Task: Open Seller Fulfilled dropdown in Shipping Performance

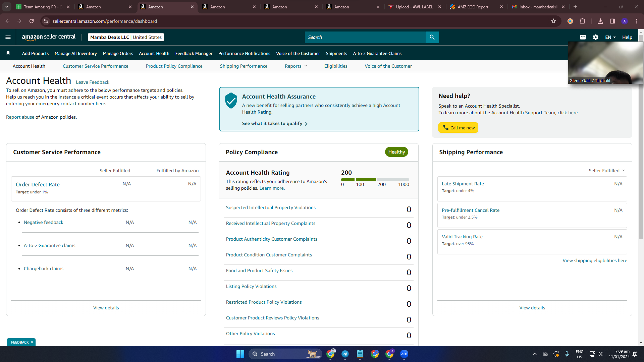Action: click(607, 171)
